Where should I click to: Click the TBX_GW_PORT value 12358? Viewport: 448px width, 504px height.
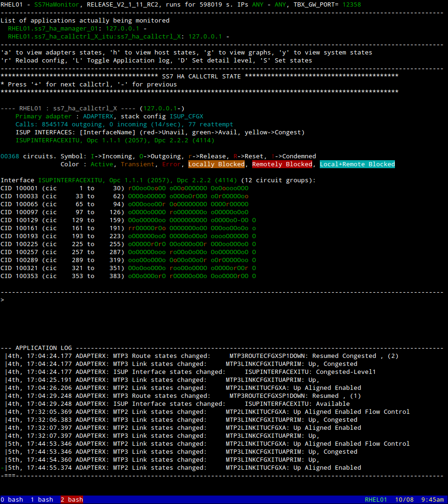[x=352, y=5]
